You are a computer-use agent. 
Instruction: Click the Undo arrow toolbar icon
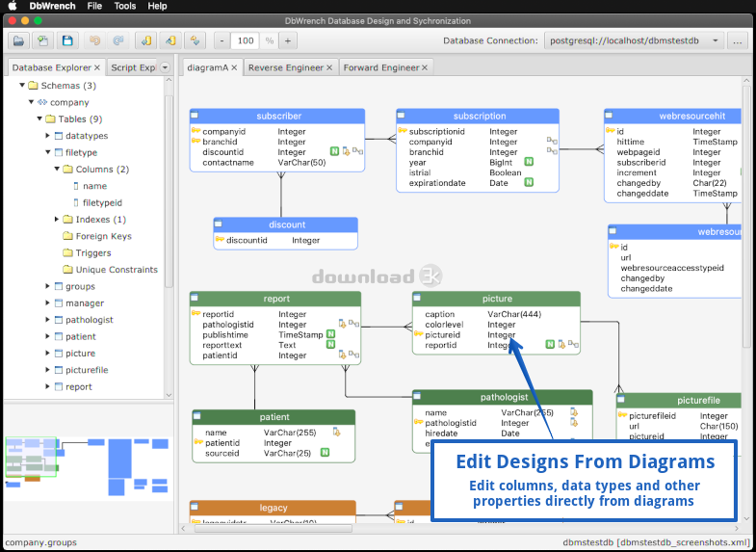pos(95,41)
